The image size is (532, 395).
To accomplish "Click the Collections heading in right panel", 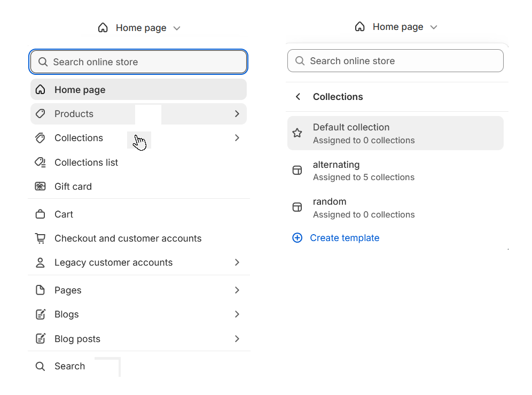I will coord(338,97).
